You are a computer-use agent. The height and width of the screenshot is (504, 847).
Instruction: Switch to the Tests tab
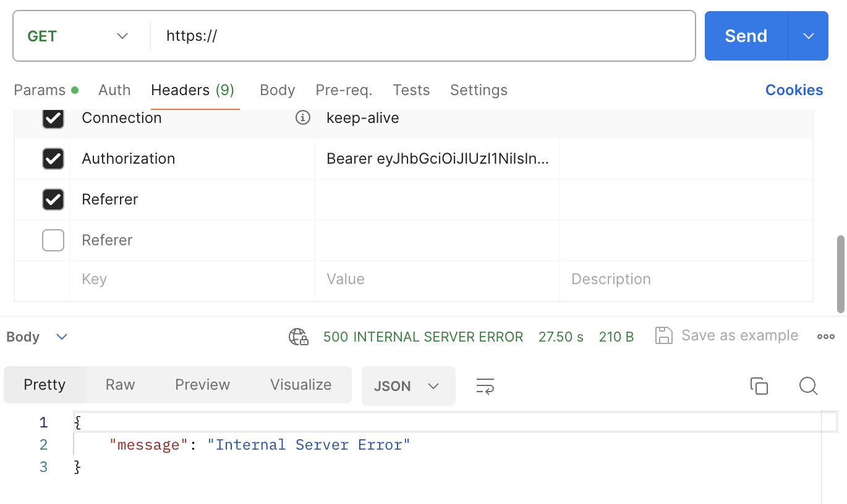click(411, 90)
